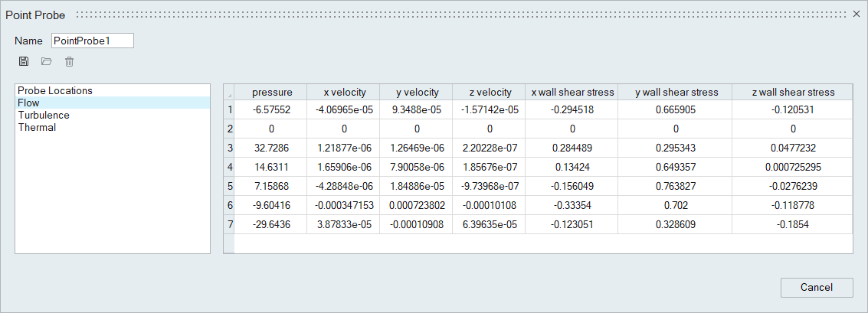Click the z wall shear stress header
The height and width of the screenshot is (313, 868).
793,92
